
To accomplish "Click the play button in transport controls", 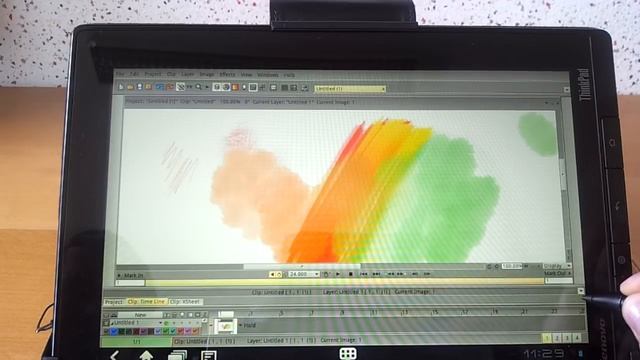I will point(338,274).
